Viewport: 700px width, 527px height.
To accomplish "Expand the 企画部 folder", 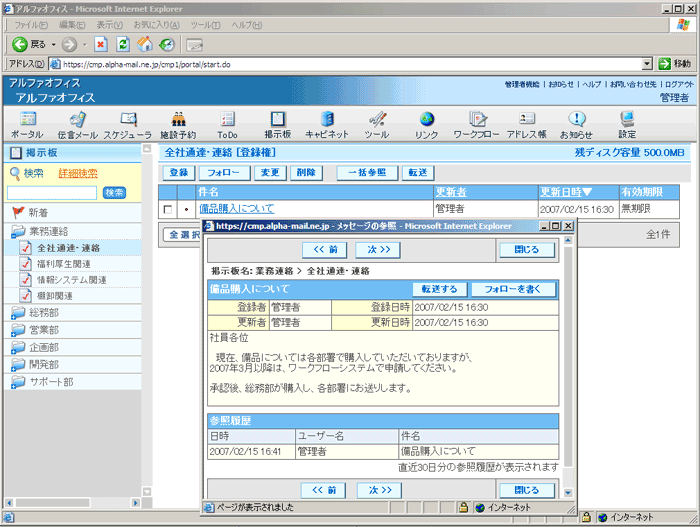I will [x=18, y=347].
